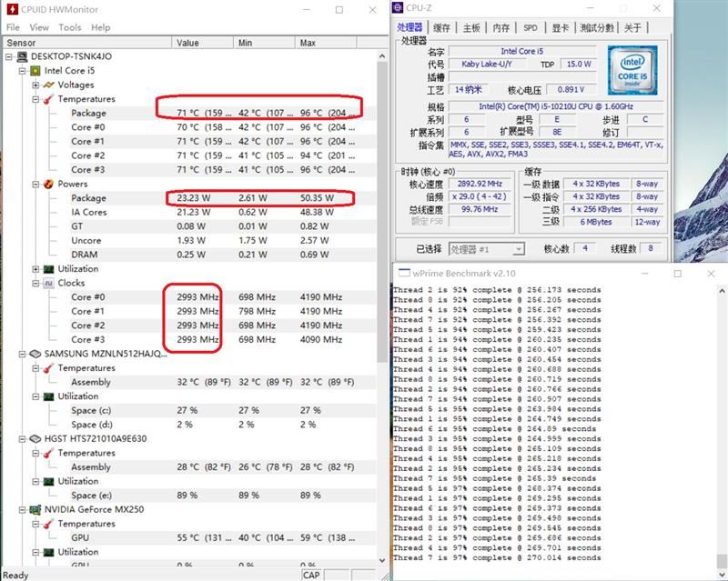Collapse the Clocks node
The width and height of the screenshot is (728, 581).
pos(35,283)
